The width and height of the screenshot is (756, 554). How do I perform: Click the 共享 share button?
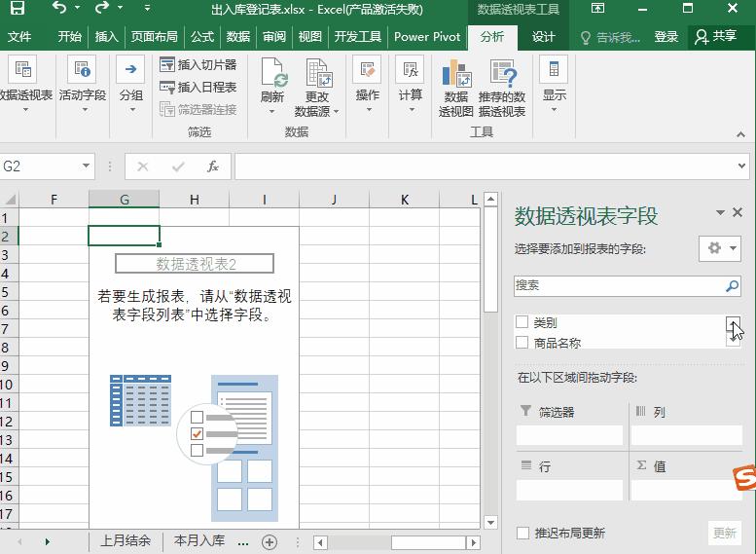click(716, 37)
